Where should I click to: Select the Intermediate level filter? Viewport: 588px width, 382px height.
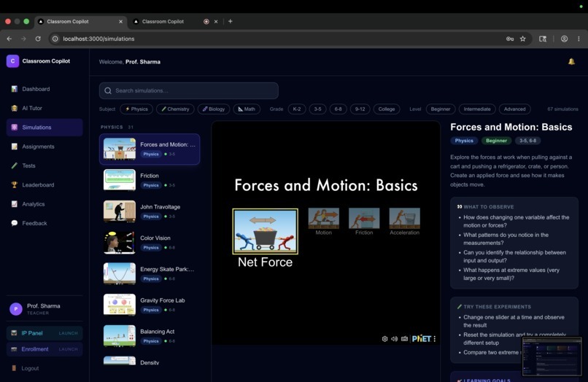click(x=477, y=109)
